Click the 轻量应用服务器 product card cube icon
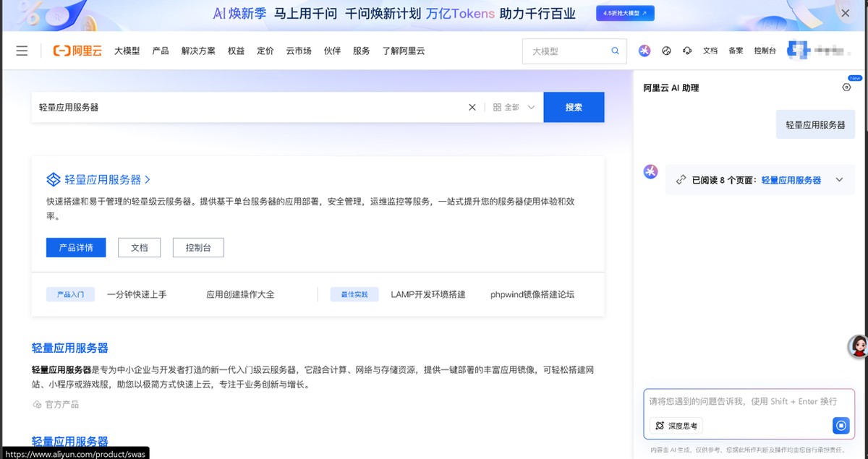The width and height of the screenshot is (868, 459). [x=54, y=179]
